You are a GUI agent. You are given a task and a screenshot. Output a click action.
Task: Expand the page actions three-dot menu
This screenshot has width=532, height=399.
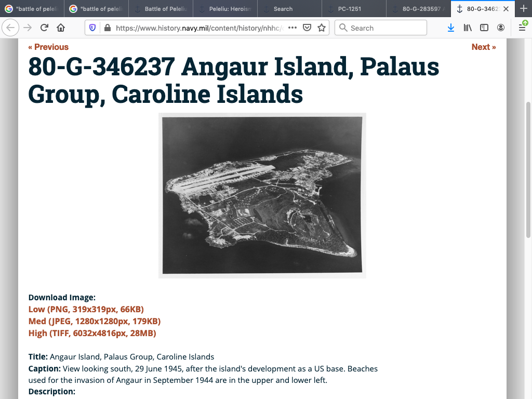(x=292, y=28)
